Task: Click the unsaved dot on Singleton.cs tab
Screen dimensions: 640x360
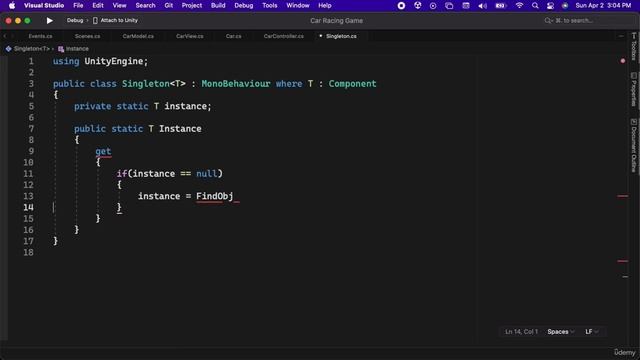Action: pyautogui.click(x=320, y=36)
